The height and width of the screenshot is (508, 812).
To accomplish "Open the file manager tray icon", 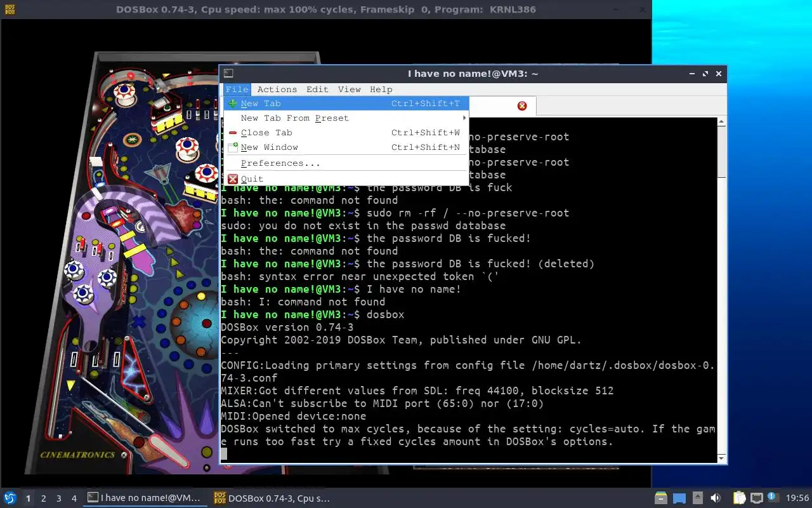I will pyautogui.click(x=661, y=498).
